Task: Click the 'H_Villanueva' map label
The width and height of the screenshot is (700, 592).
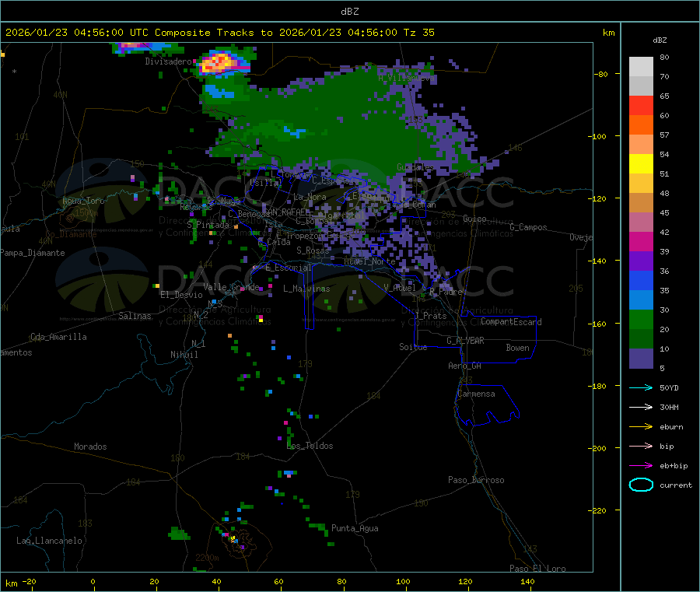Action: click(406, 78)
